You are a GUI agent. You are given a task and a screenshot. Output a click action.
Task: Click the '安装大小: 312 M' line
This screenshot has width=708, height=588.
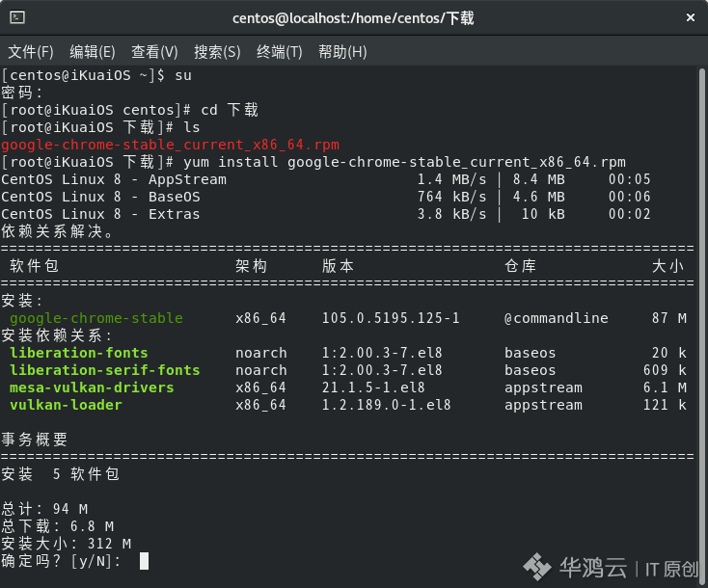[66, 544]
